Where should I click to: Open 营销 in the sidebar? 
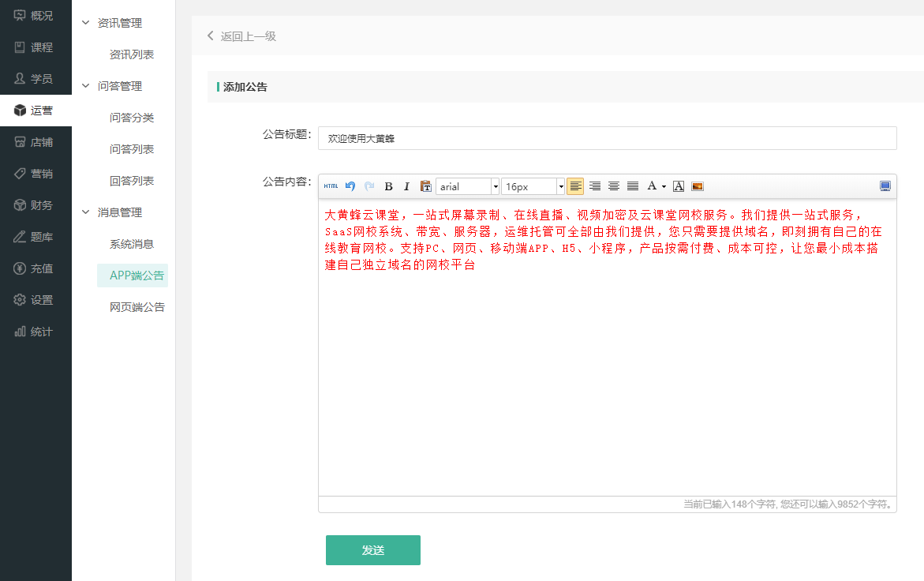tap(36, 174)
